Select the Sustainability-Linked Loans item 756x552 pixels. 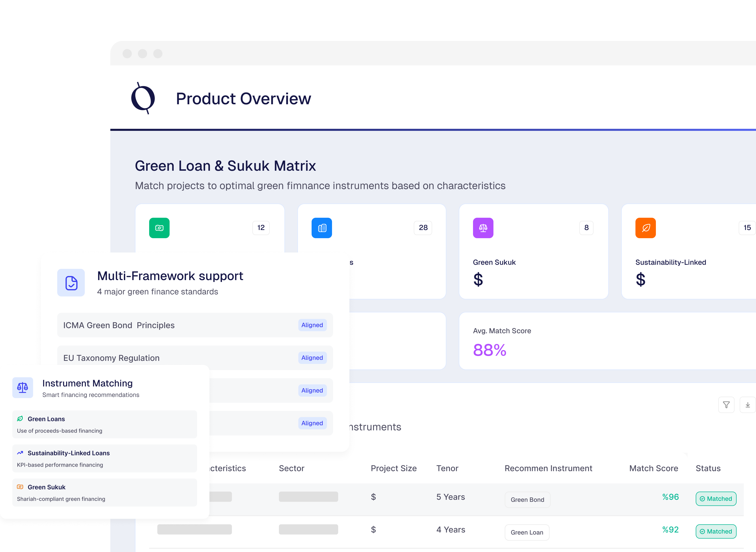tap(104, 458)
